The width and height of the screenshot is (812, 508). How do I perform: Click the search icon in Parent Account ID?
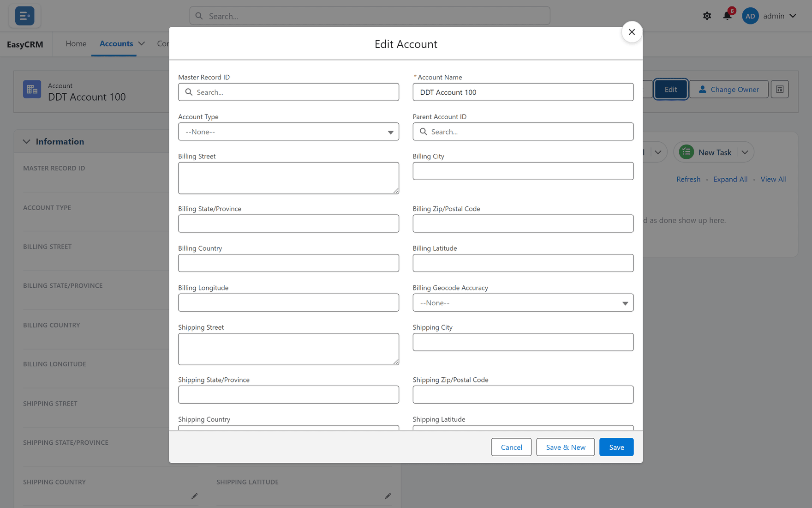click(423, 132)
